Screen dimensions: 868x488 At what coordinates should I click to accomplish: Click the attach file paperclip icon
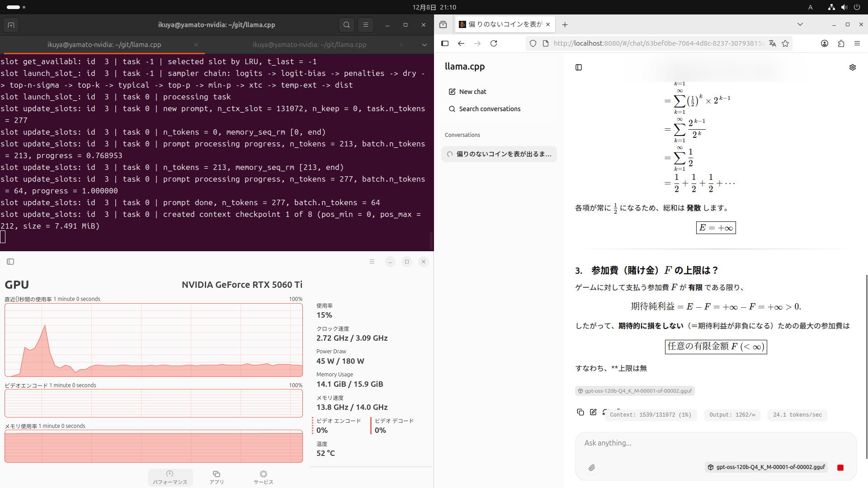click(x=591, y=468)
